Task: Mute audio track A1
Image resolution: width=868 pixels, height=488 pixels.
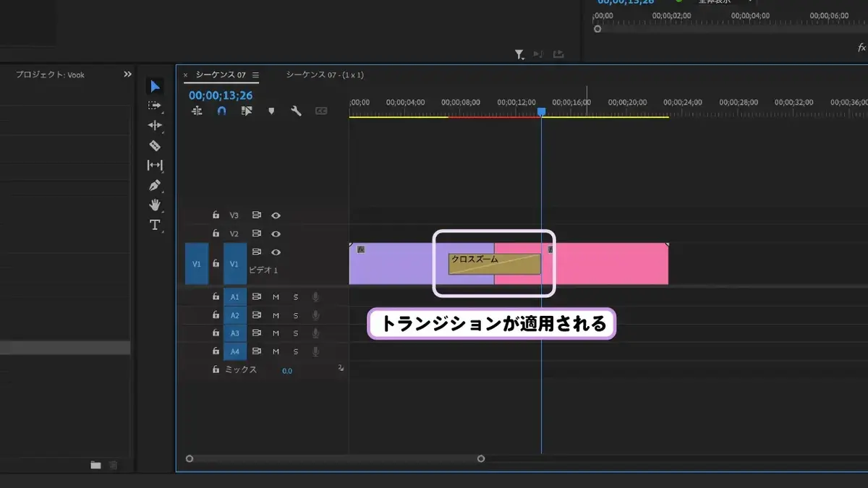Action: (x=276, y=296)
